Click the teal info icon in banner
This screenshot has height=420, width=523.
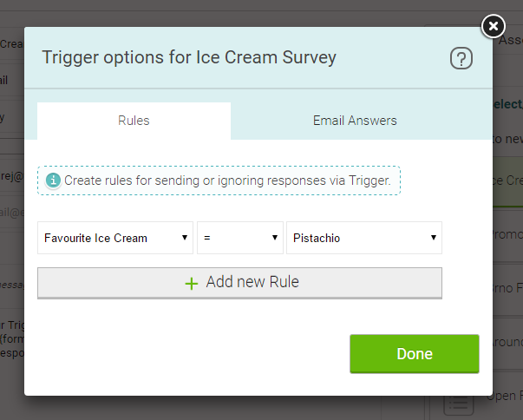(54, 180)
